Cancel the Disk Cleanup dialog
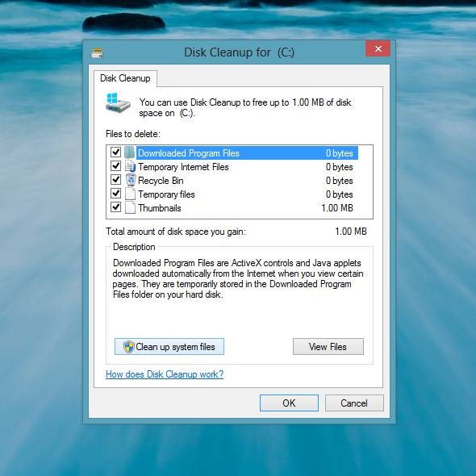Screen dimensions: 476x476 coord(354,403)
